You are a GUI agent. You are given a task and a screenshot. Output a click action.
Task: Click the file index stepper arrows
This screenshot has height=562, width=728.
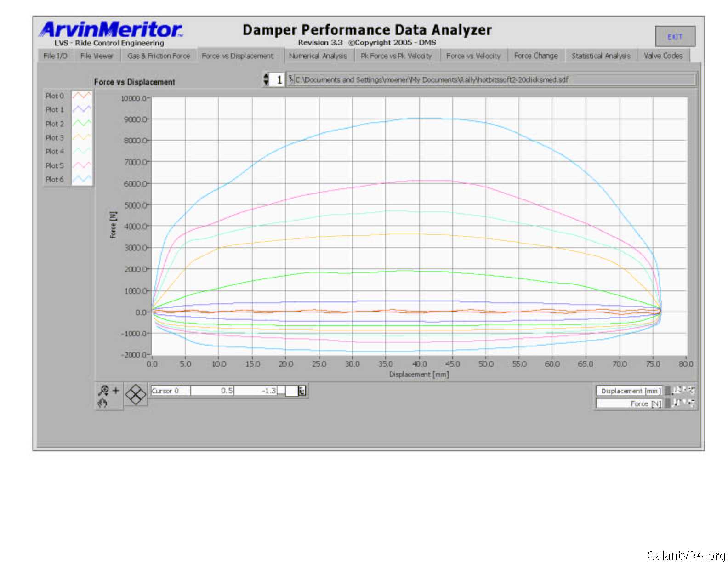pos(266,79)
